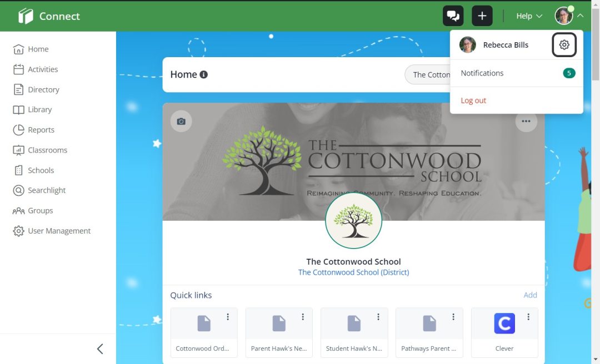Collapse the user profile menu chevron
600x364 pixels.
[580, 16]
